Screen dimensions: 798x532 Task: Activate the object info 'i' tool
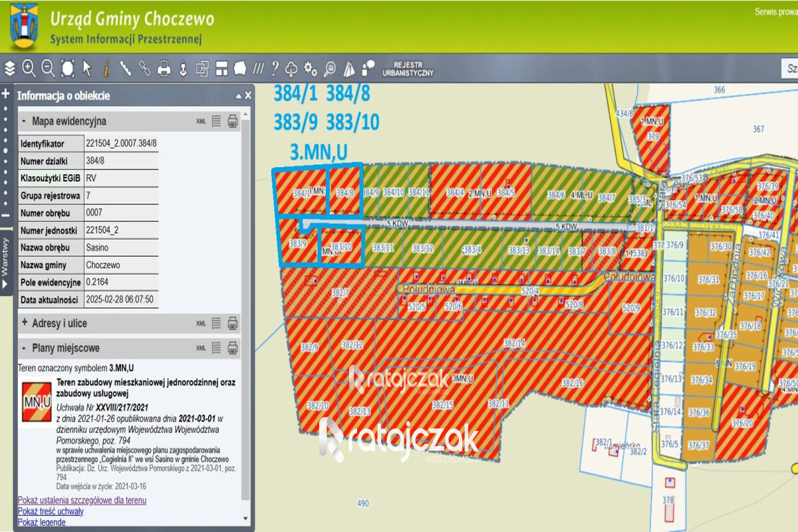(x=106, y=68)
